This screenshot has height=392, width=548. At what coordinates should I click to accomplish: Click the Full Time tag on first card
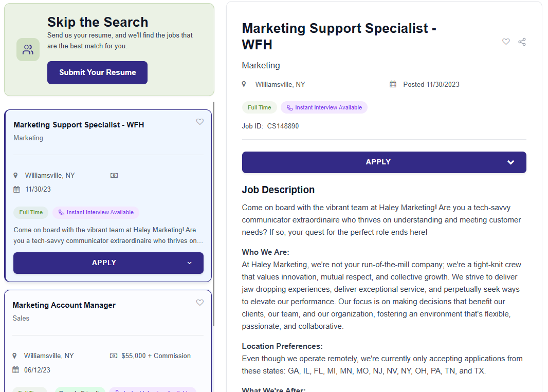(31, 213)
